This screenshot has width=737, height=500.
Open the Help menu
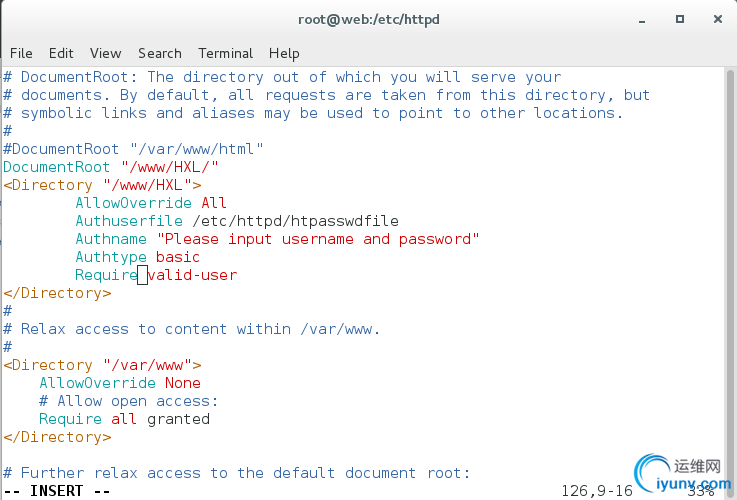(284, 54)
